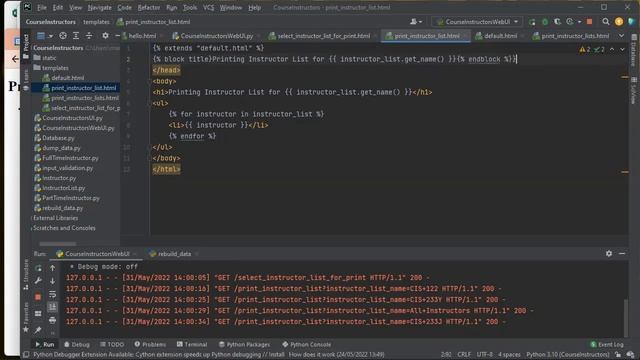Image resolution: width=640 pixels, height=360 pixels.
Task: Click the Select Opened File target icon
Action: [x=63, y=36]
